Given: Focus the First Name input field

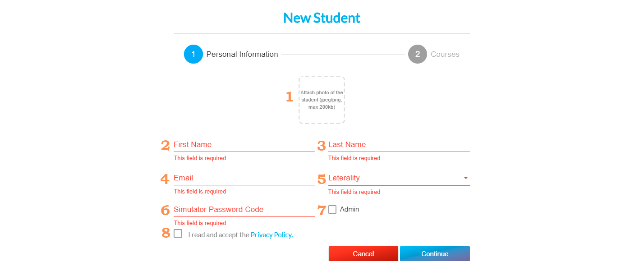Looking at the screenshot, I should pyautogui.click(x=244, y=144).
